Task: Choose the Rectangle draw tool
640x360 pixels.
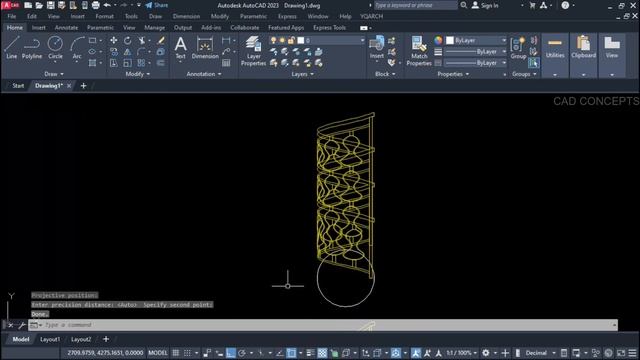Action: pos(93,40)
